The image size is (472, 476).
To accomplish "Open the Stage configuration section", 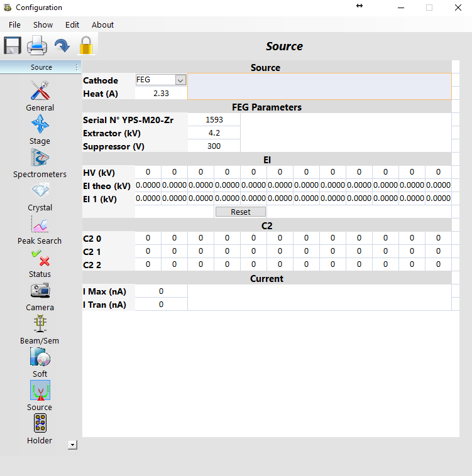I will coord(40,124).
